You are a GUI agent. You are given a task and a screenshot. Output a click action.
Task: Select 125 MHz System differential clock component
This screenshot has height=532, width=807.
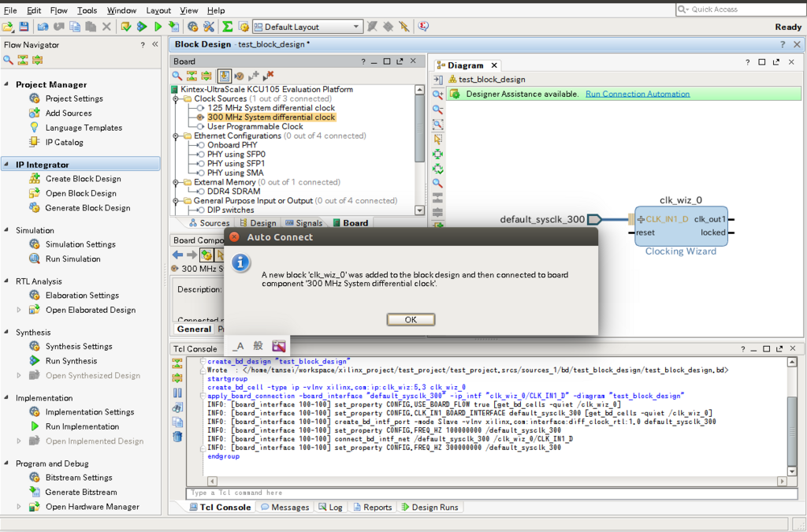(271, 108)
